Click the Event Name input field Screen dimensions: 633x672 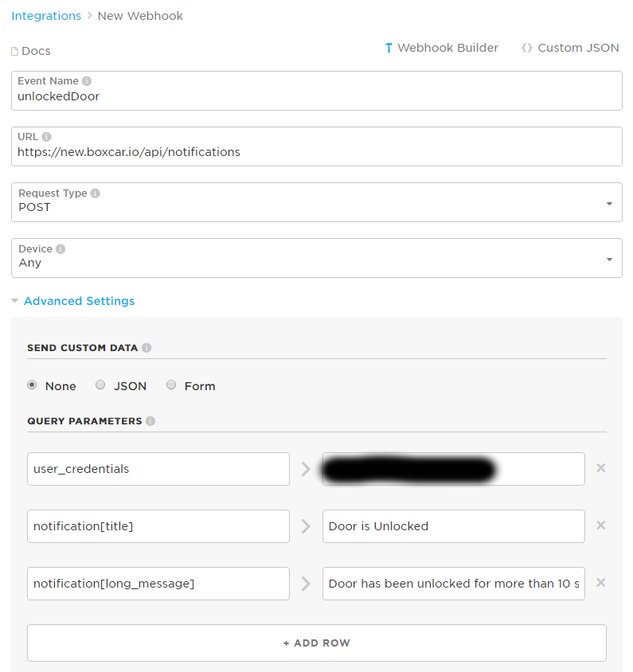pyautogui.click(x=316, y=97)
